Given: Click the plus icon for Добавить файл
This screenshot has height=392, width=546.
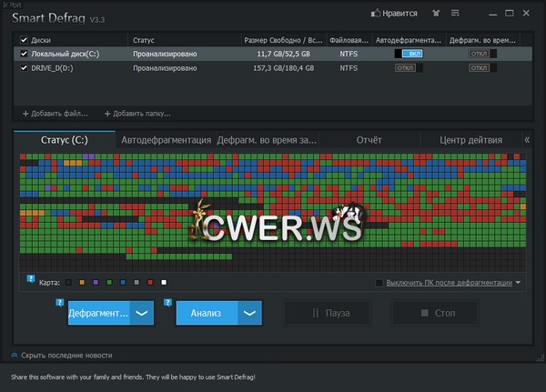Looking at the screenshot, I should click(25, 114).
